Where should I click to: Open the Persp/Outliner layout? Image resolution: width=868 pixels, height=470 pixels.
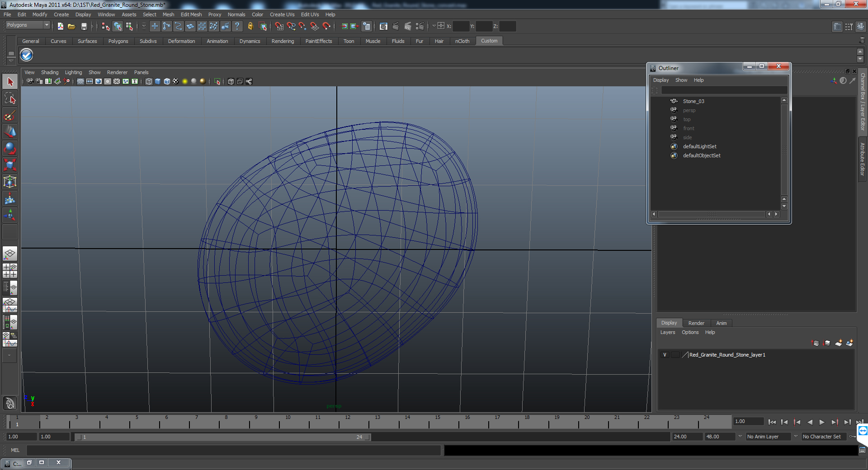(10, 288)
